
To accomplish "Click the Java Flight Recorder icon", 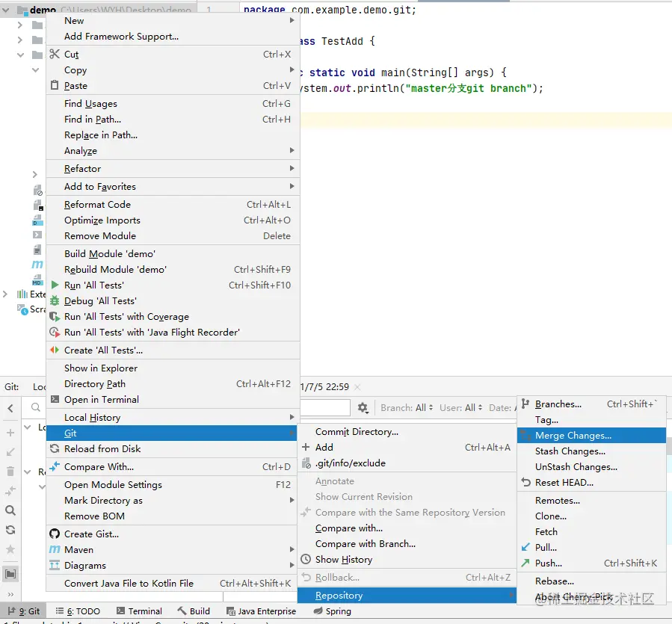I will point(55,332).
